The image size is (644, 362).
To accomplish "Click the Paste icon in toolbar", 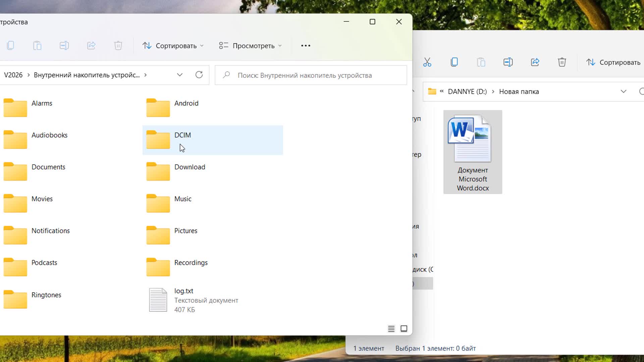I will [x=37, y=45].
